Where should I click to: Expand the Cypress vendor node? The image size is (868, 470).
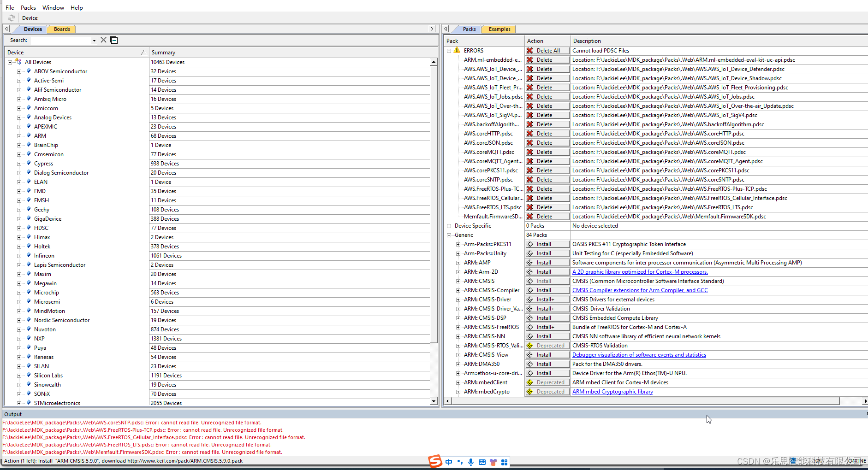click(19, 164)
